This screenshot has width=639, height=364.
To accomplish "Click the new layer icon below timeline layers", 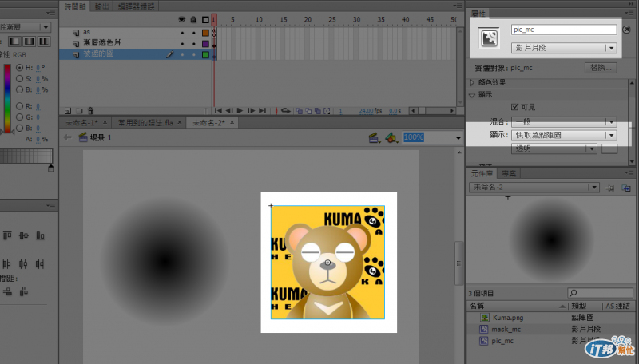I will 68,111.
